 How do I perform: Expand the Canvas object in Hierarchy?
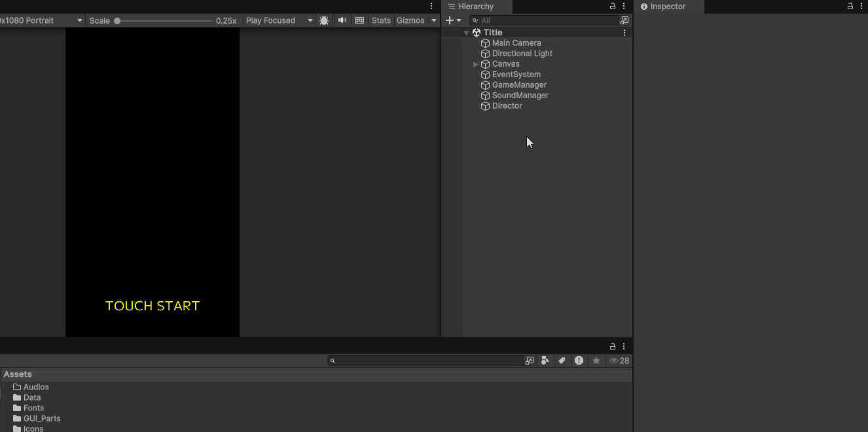tap(475, 64)
